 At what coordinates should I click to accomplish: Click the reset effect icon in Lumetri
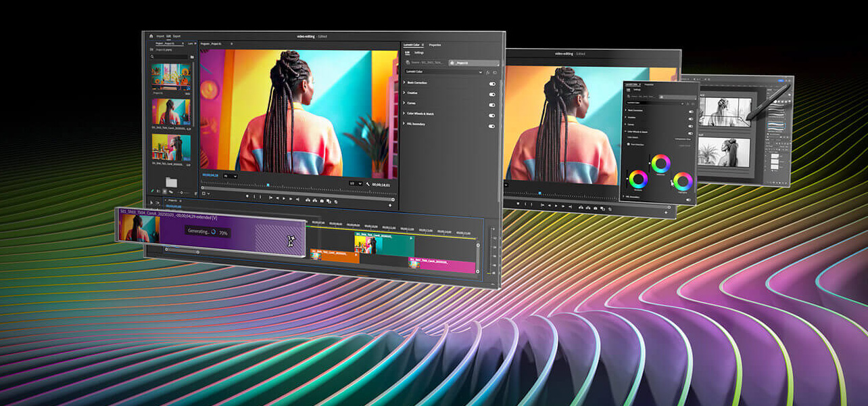(495, 72)
